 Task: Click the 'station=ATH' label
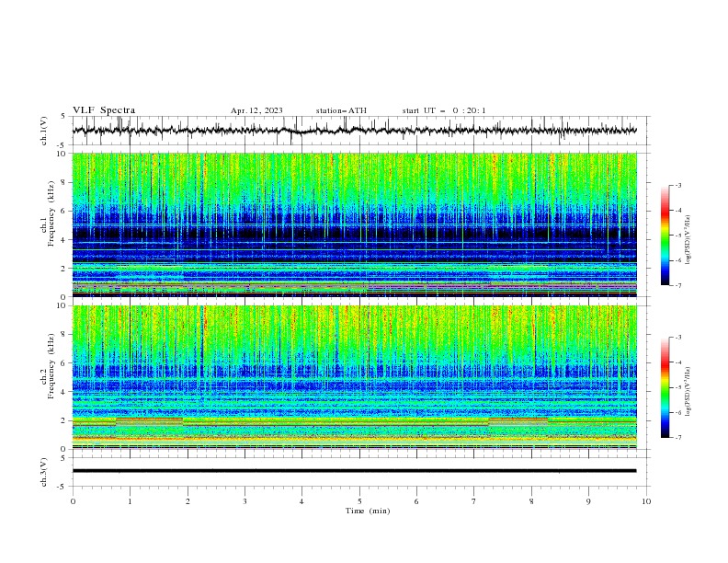click(341, 110)
